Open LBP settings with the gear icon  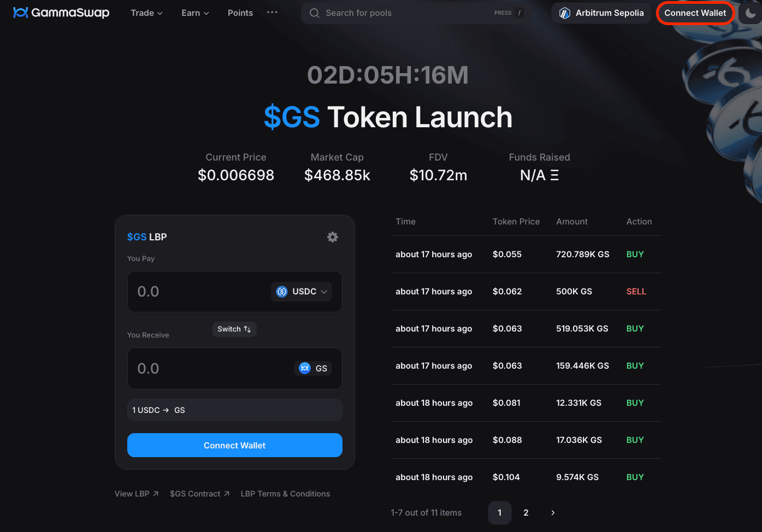click(x=333, y=237)
